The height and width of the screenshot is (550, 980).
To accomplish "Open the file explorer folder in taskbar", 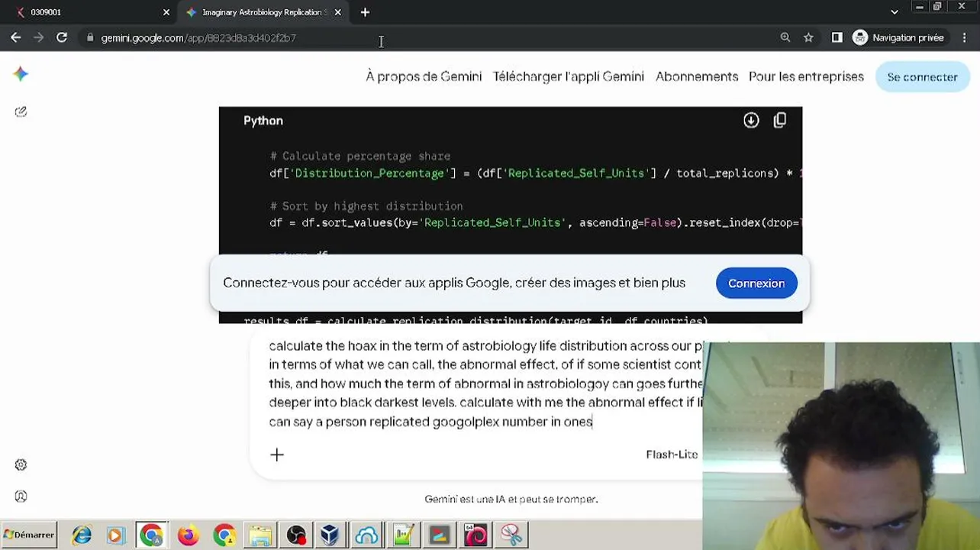I will tap(260, 535).
